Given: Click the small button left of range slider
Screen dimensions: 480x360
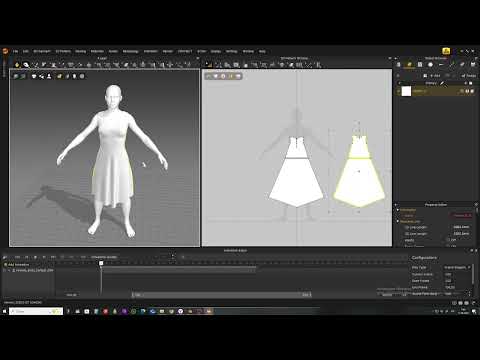Looking at the screenshot, I should click(72, 295).
